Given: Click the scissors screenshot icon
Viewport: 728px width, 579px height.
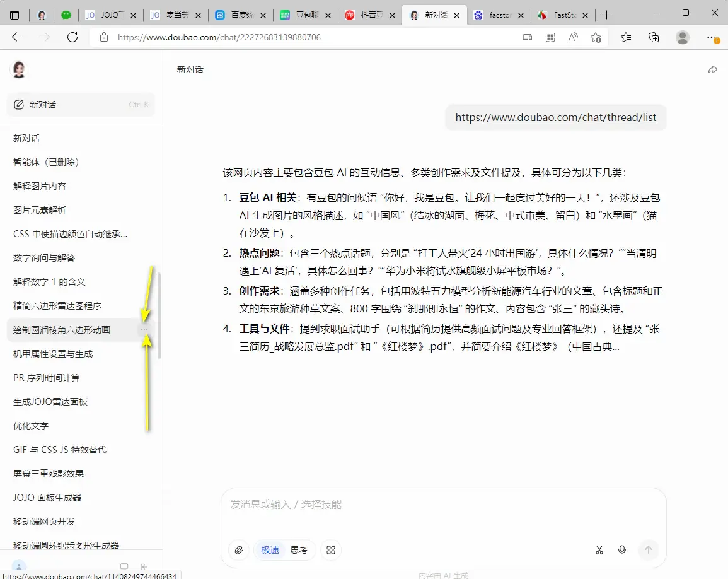Looking at the screenshot, I should [599, 550].
